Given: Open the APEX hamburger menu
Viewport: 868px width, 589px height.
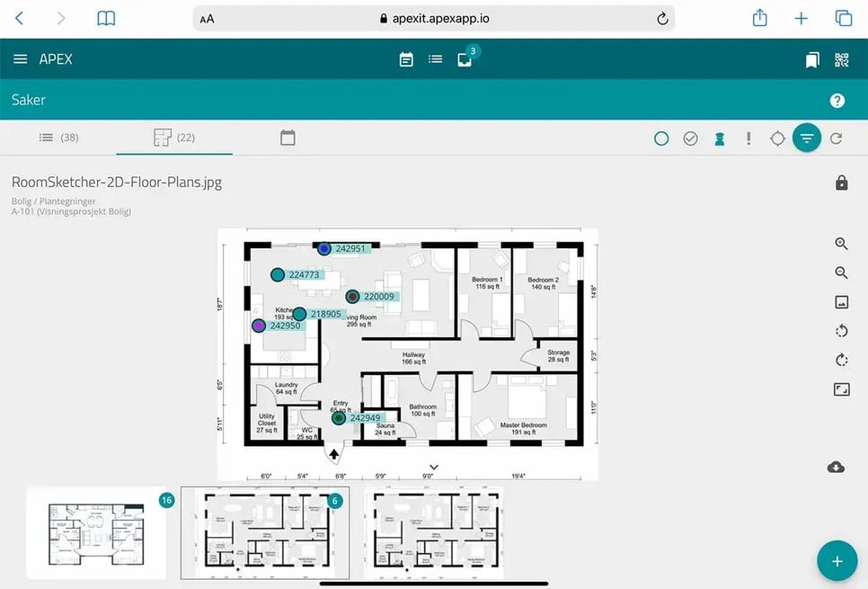Looking at the screenshot, I should click(21, 59).
